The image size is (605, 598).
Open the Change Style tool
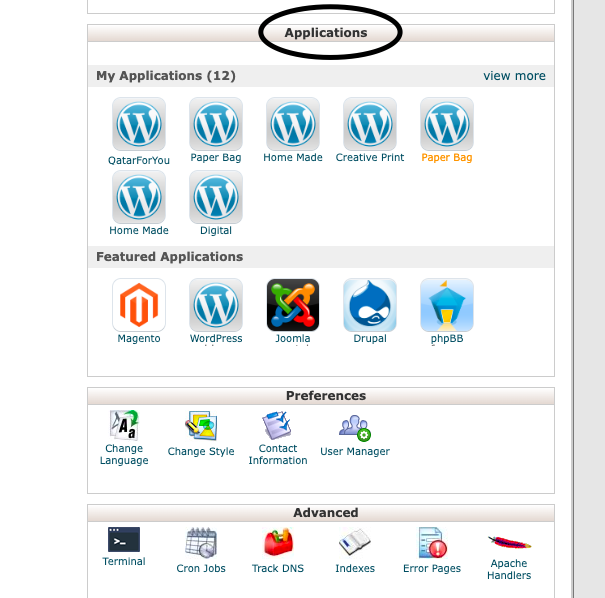pyautogui.click(x=201, y=434)
